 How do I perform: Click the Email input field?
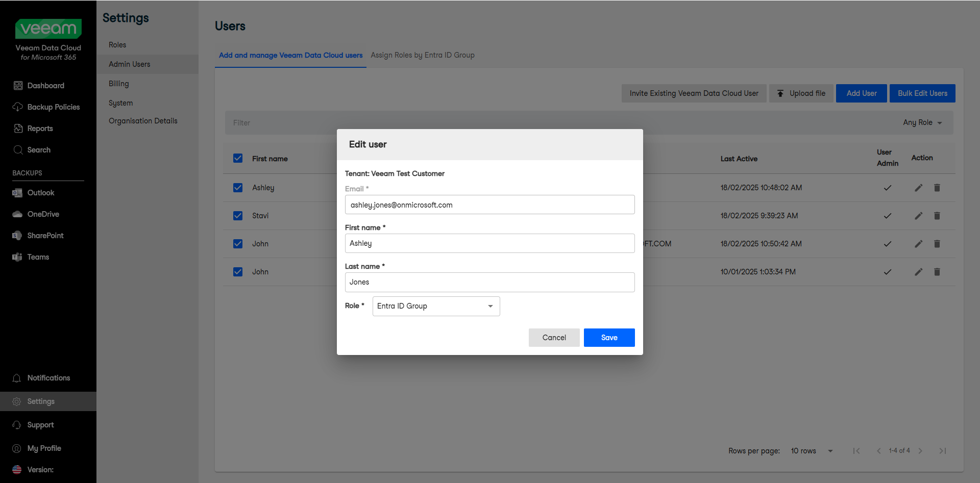tap(490, 205)
